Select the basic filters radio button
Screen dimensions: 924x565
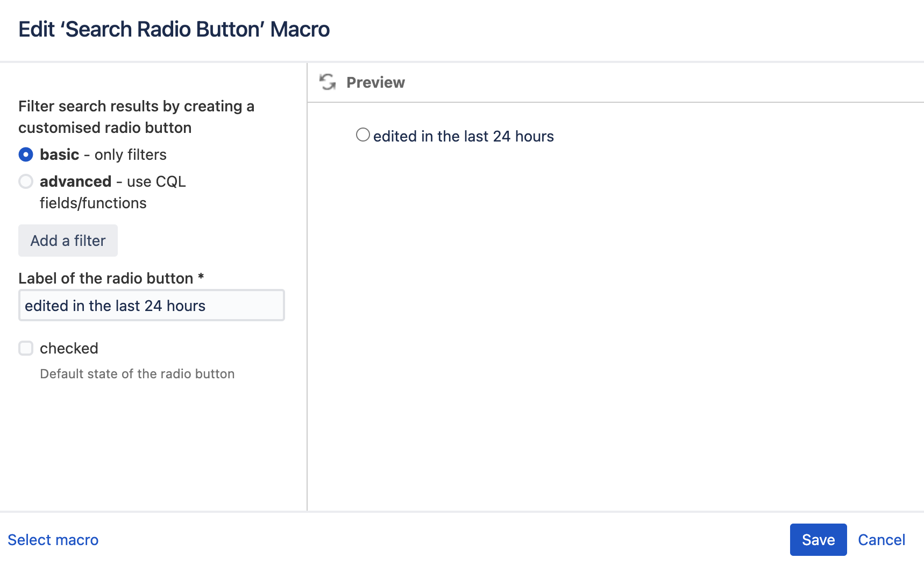pyautogui.click(x=26, y=155)
